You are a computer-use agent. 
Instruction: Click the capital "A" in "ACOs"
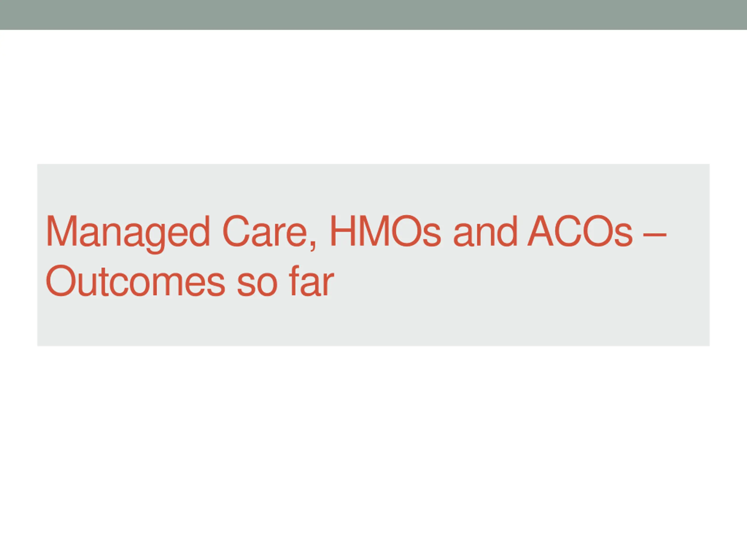(540, 232)
